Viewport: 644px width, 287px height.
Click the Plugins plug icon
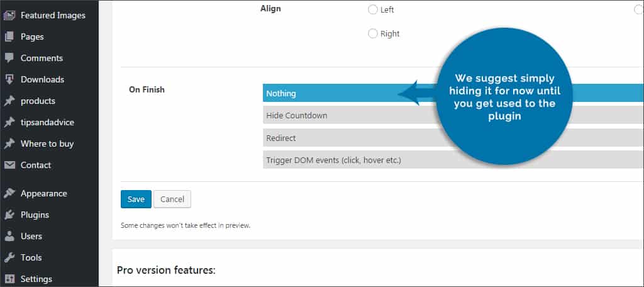tap(9, 215)
